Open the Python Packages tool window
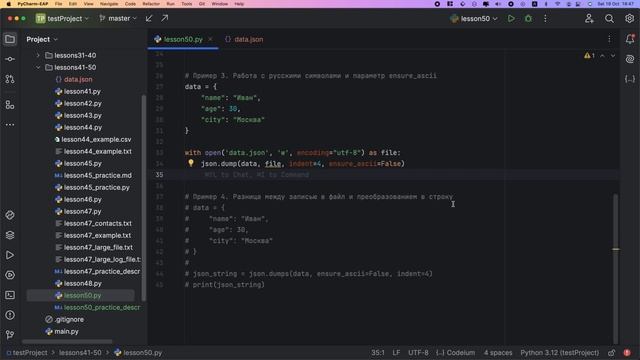 coord(10,215)
